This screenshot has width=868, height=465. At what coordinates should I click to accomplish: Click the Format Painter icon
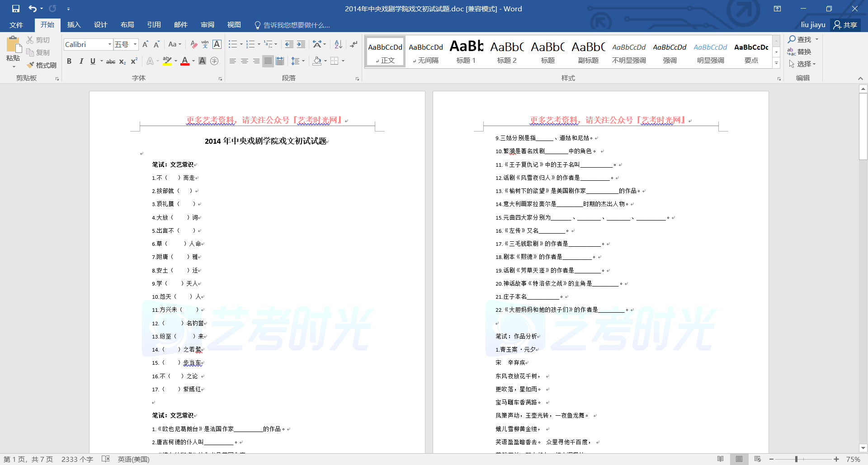[41, 65]
